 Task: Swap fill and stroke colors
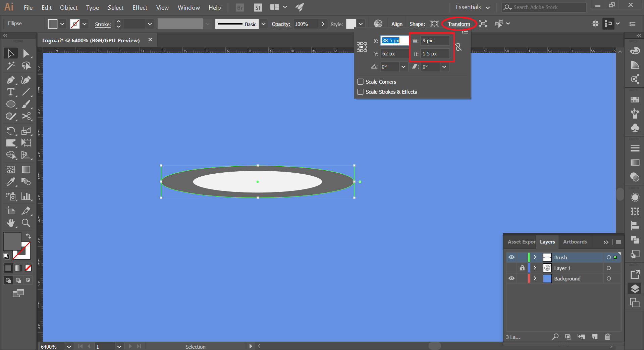29,236
